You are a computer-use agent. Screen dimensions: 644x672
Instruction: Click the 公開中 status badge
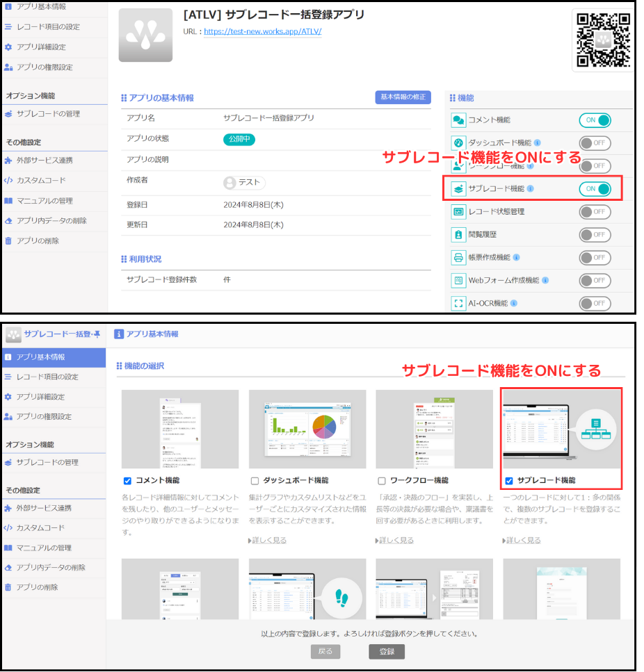239,139
